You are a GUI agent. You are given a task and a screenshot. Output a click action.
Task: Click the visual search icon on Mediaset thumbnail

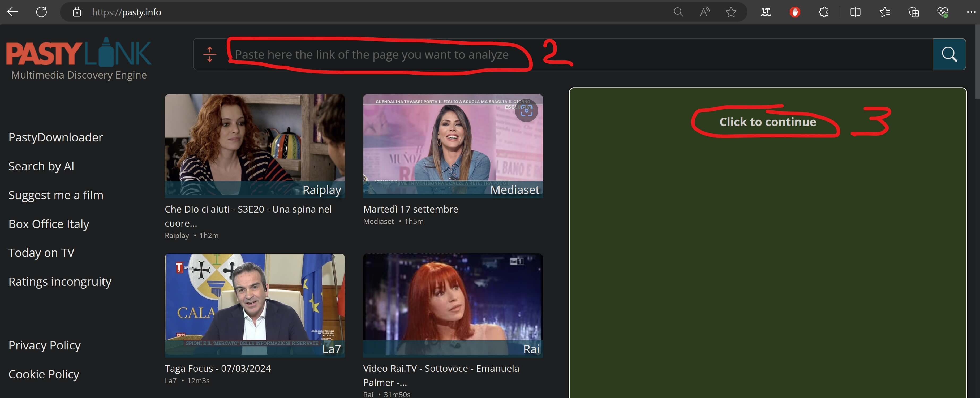526,111
